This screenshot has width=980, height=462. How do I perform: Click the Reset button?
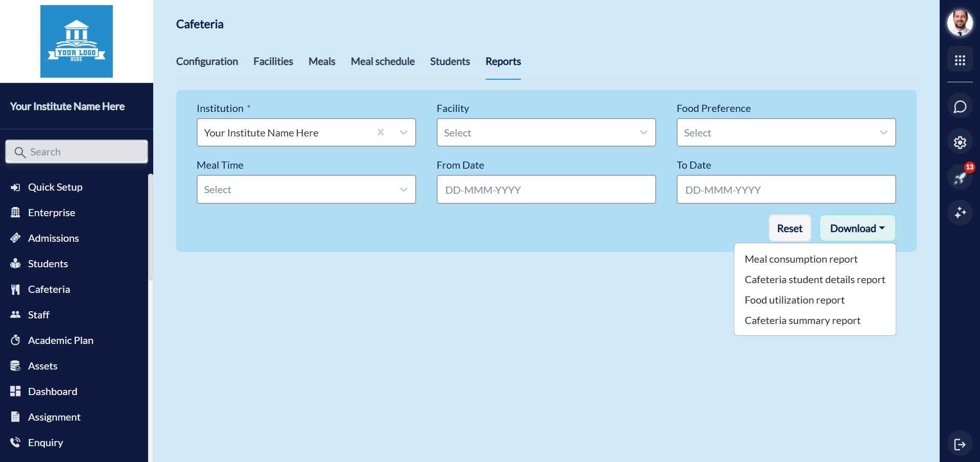click(x=790, y=228)
